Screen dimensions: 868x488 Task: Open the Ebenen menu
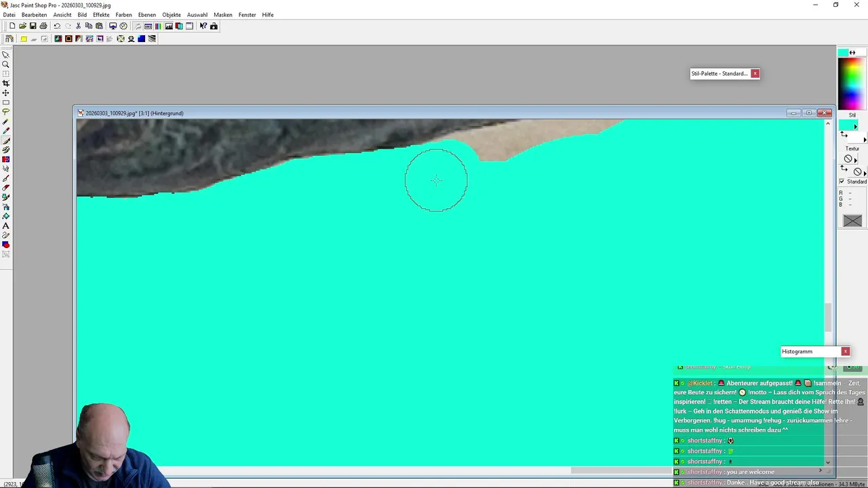[146, 15]
